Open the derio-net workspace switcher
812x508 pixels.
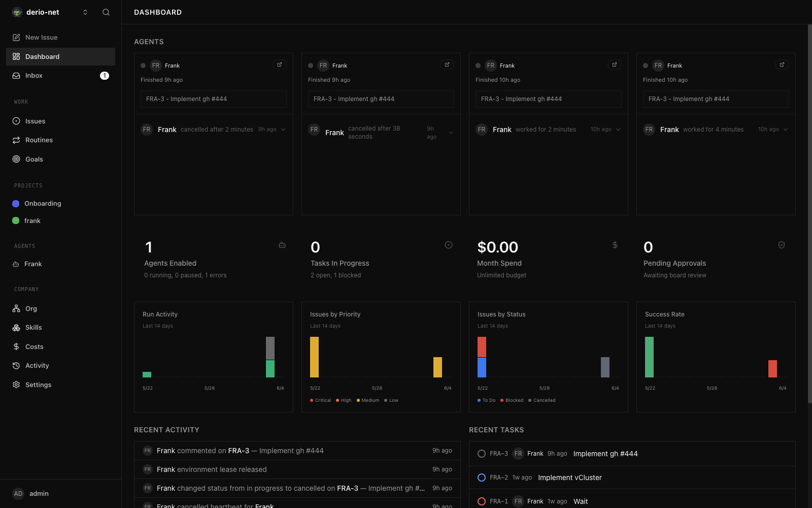coord(50,12)
